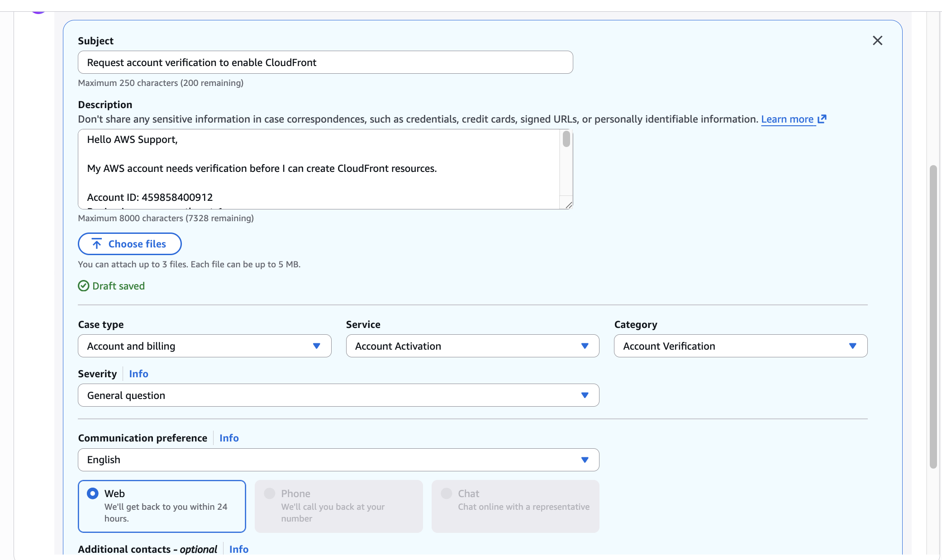Click the Category dropdown arrow icon
Screen dimensions: 942x560
click(853, 346)
